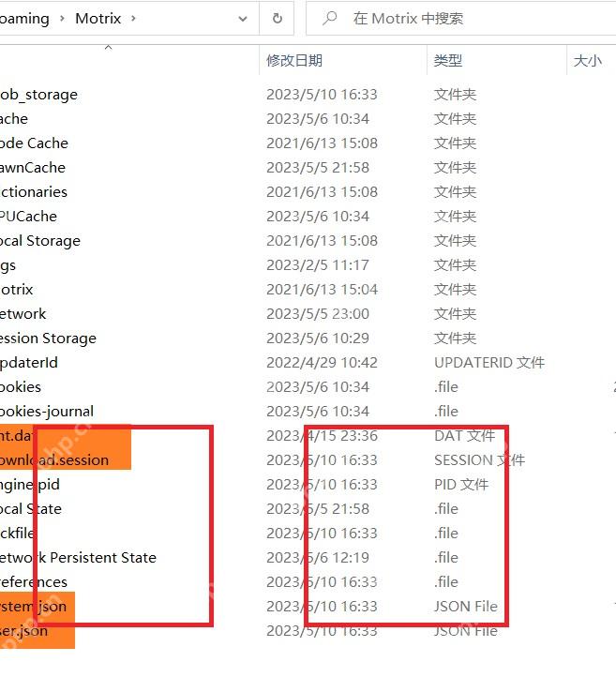Screen dimensions: 616x692
Task: Select the user.json file
Action: coord(23,631)
